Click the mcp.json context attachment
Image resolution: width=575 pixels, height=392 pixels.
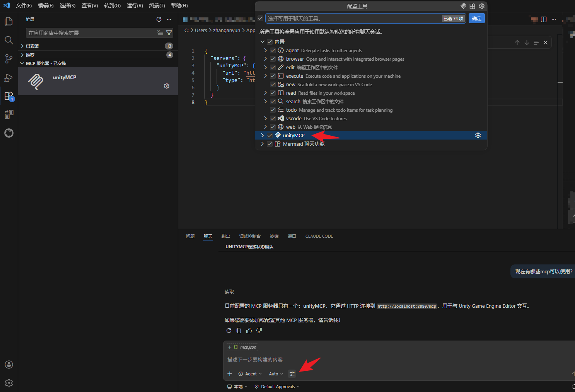pos(242,347)
